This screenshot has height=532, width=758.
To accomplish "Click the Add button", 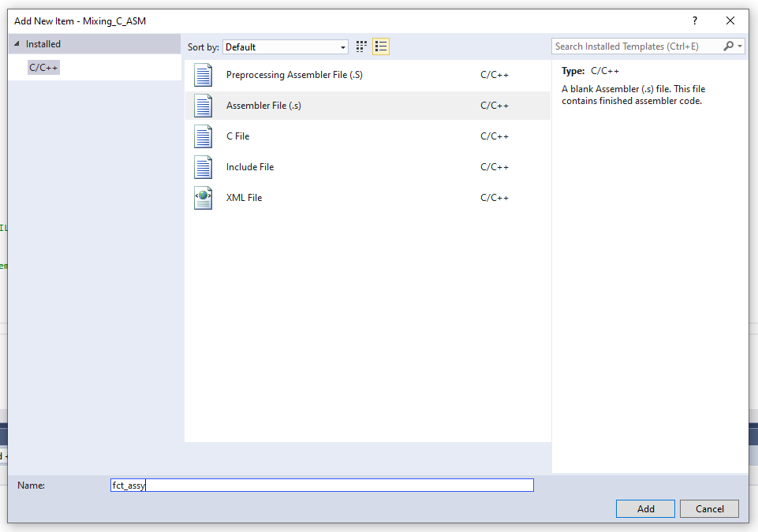I will coord(645,509).
